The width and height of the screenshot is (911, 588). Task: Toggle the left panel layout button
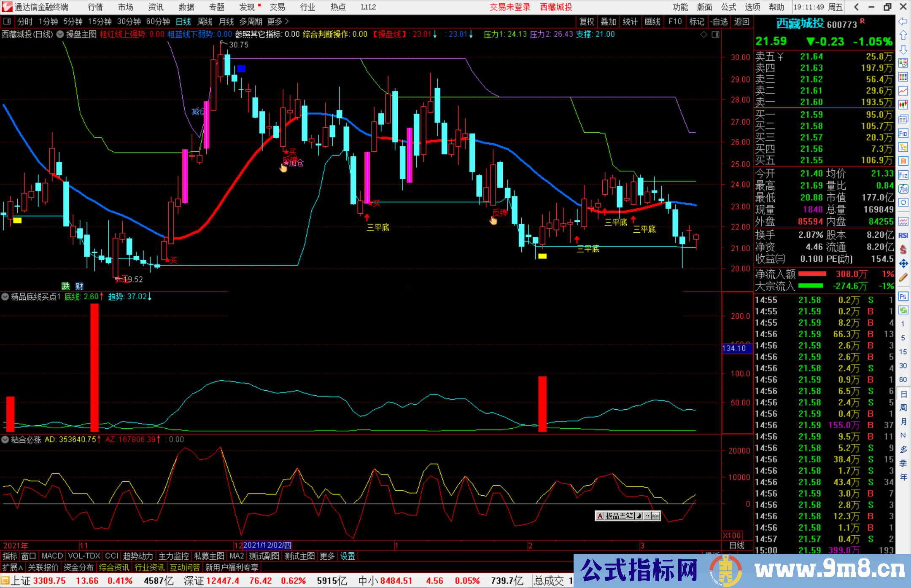pos(7,21)
